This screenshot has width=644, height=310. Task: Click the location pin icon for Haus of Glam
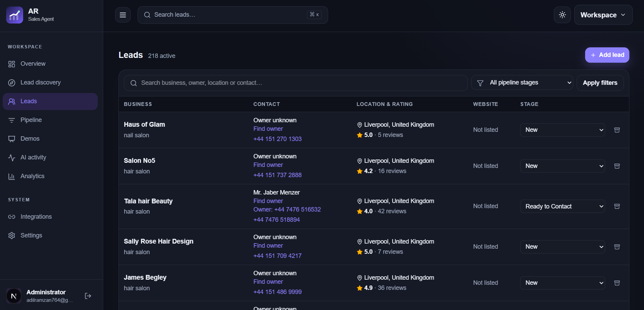point(359,125)
